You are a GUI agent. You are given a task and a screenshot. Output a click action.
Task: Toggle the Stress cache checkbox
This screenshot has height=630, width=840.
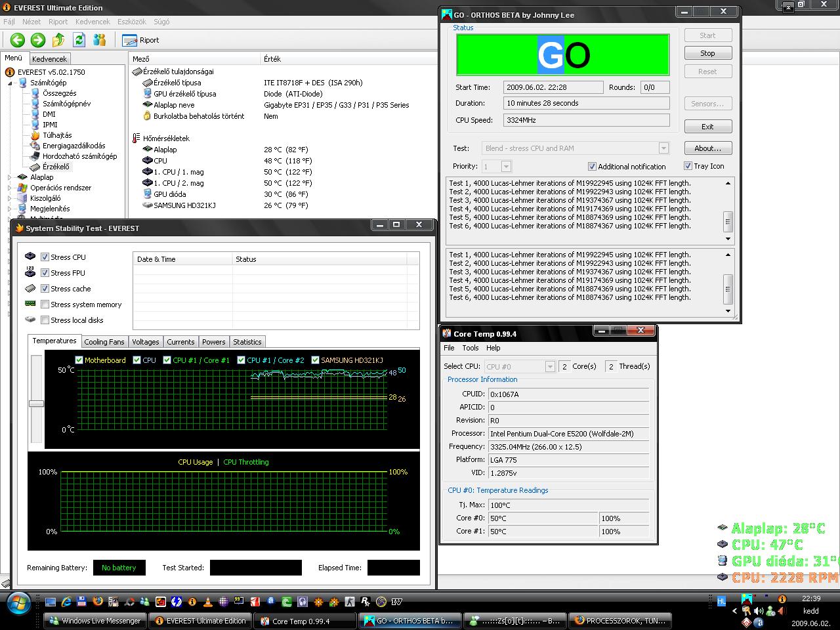point(45,289)
